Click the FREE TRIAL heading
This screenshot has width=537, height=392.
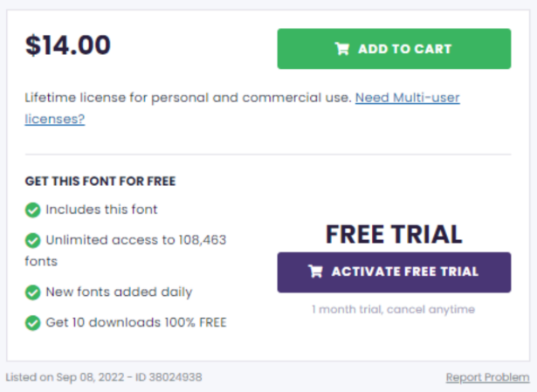[394, 235]
